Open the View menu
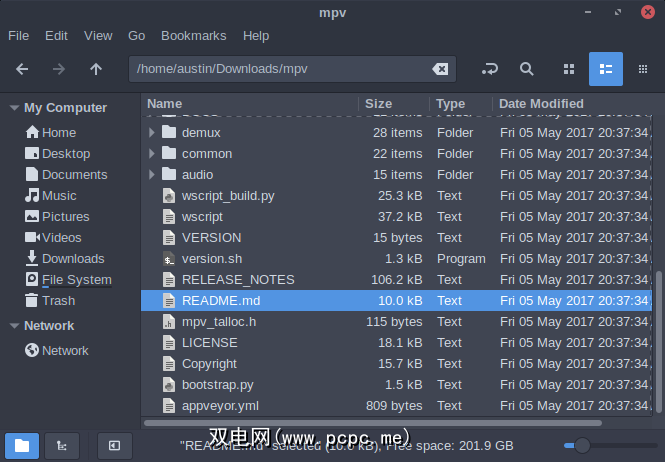Image resolution: width=665 pixels, height=462 pixels. (x=98, y=36)
